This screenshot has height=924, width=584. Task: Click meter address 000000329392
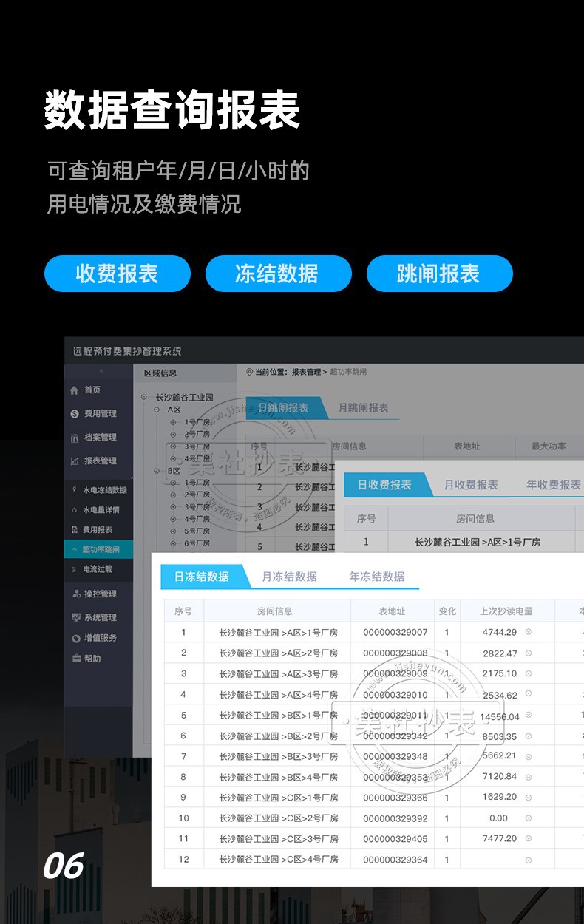coord(395,818)
